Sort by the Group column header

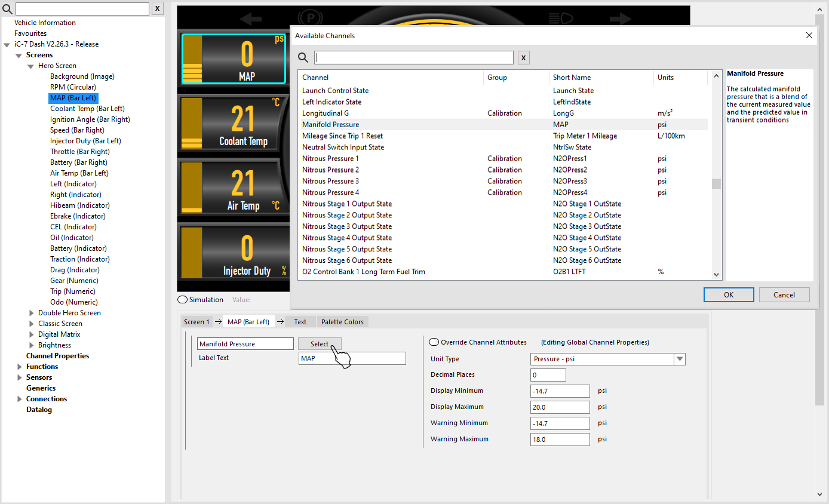[x=516, y=77]
